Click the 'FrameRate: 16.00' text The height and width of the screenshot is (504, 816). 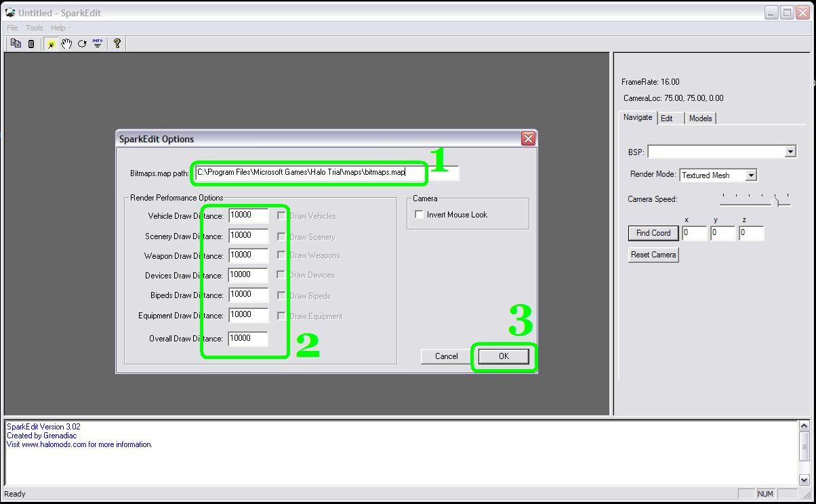pyautogui.click(x=650, y=82)
